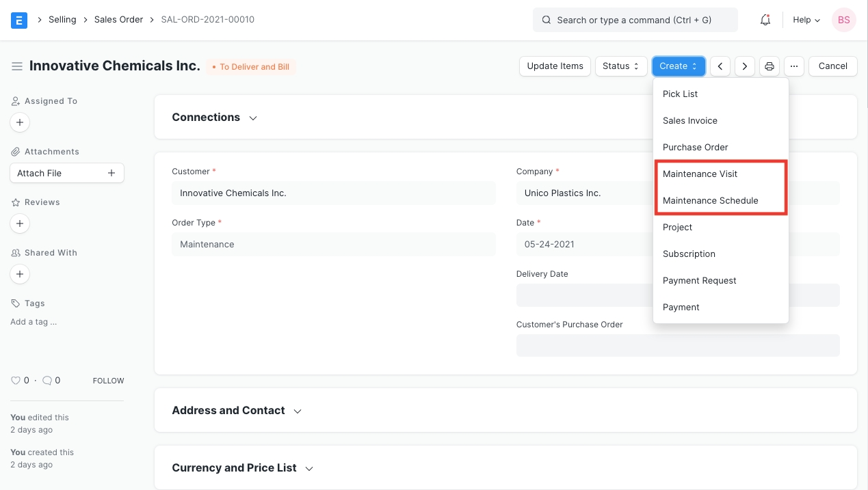Add assignee with Assigned To plus button
The width and height of the screenshot is (868, 490).
(x=20, y=122)
